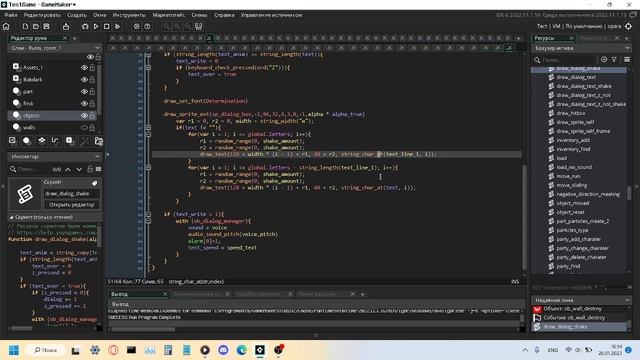Viewport: 640px width, 360px height.
Task: Expand the Asset Browser header dropdown
Action: (627, 48)
